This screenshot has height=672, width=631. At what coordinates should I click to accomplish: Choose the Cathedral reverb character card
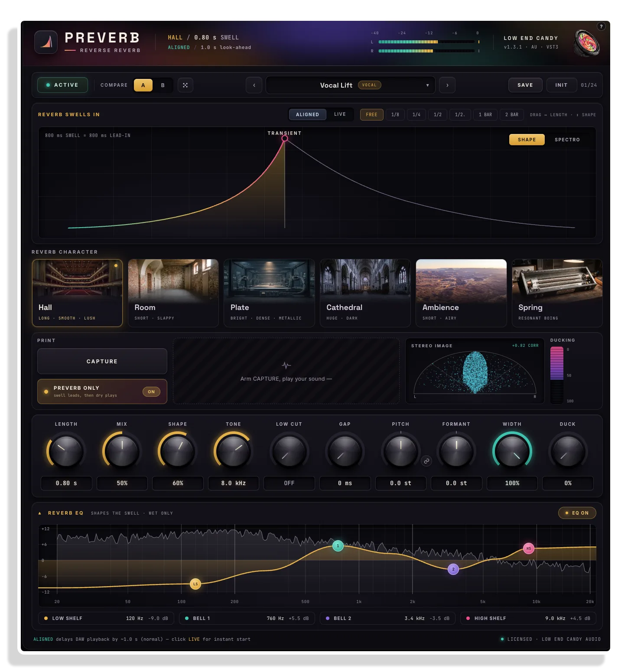(x=365, y=293)
